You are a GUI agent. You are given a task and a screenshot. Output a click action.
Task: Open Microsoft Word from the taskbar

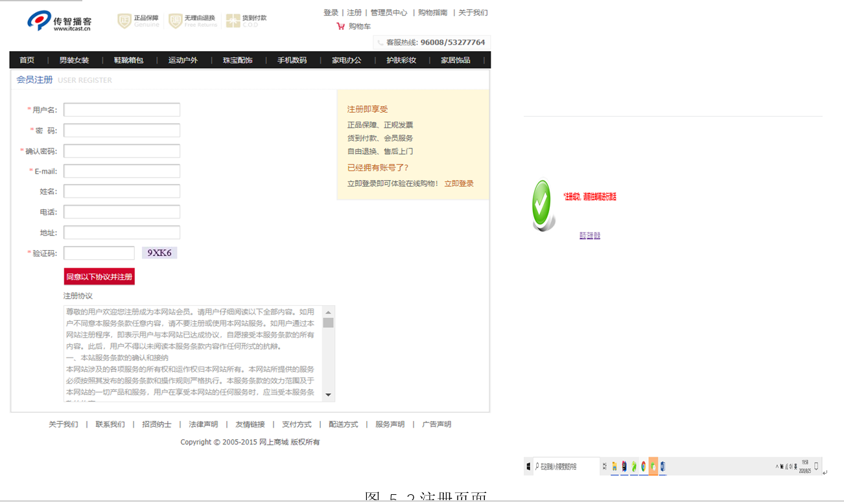coord(662,466)
